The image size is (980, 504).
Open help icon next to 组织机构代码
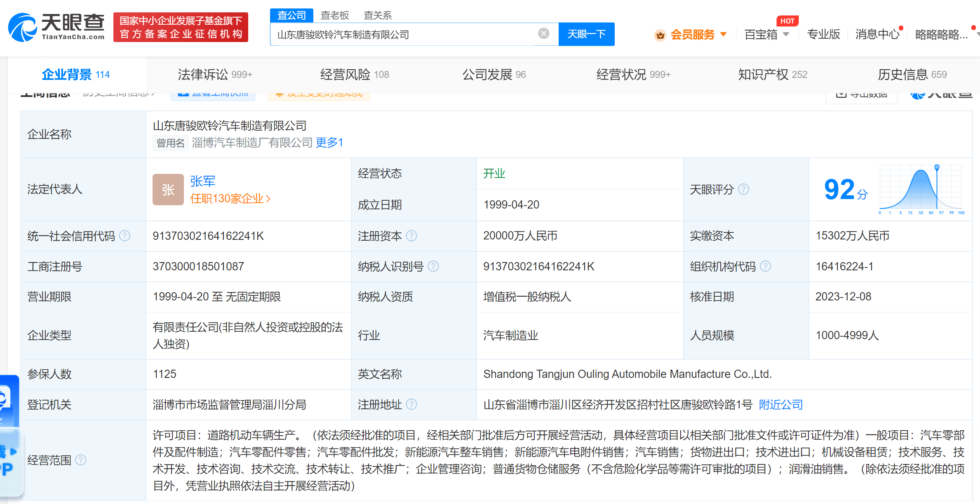click(765, 266)
